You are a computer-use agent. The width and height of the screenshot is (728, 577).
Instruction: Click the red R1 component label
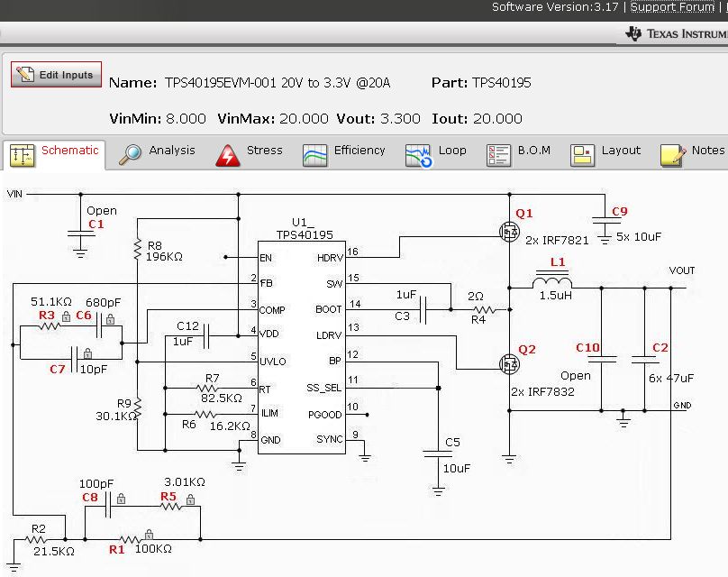pyautogui.click(x=116, y=550)
